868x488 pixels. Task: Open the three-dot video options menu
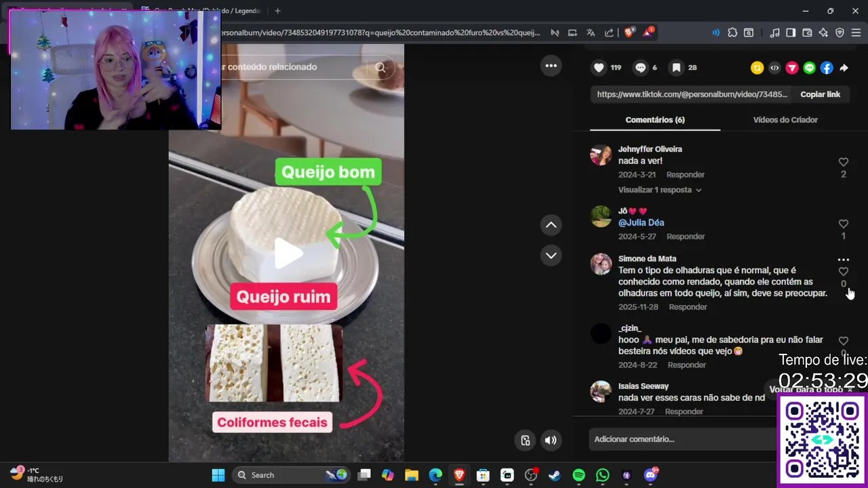pos(551,66)
